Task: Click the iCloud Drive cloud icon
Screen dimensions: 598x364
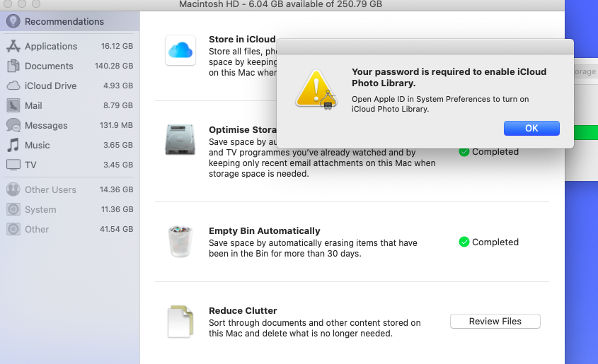Action: pos(13,86)
